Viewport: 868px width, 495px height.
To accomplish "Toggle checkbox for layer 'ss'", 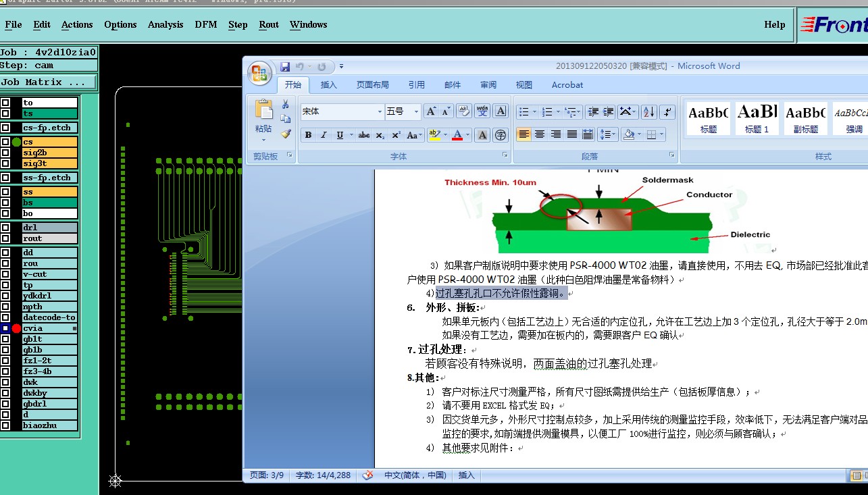I will pos(5,192).
